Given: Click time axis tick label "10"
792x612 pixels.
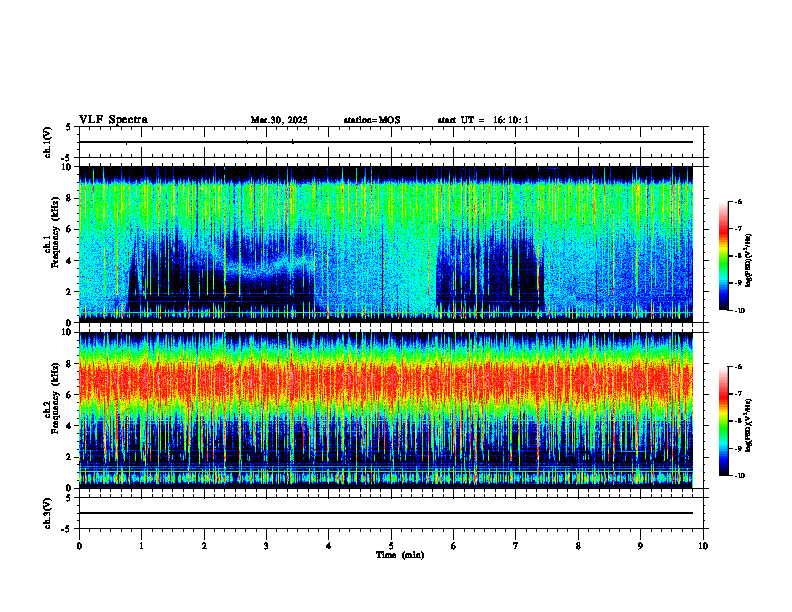Looking at the screenshot, I should point(703,546).
